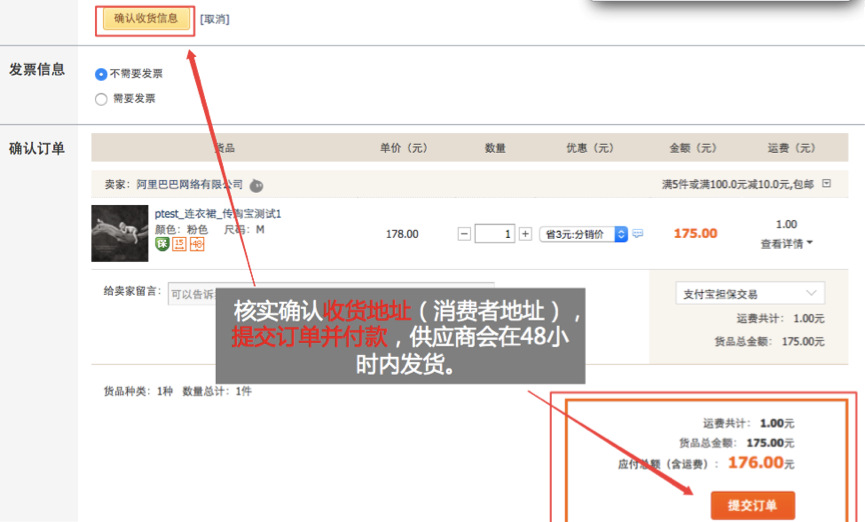865x522 pixels.
Task: Click the 货品种类: 1种 summary text
Action: [138, 391]
